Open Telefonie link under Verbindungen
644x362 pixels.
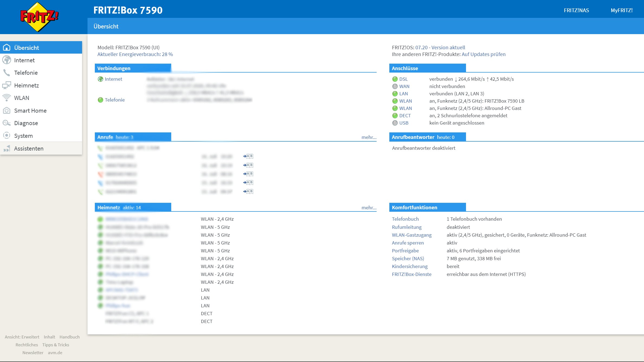tap(115, 100)
